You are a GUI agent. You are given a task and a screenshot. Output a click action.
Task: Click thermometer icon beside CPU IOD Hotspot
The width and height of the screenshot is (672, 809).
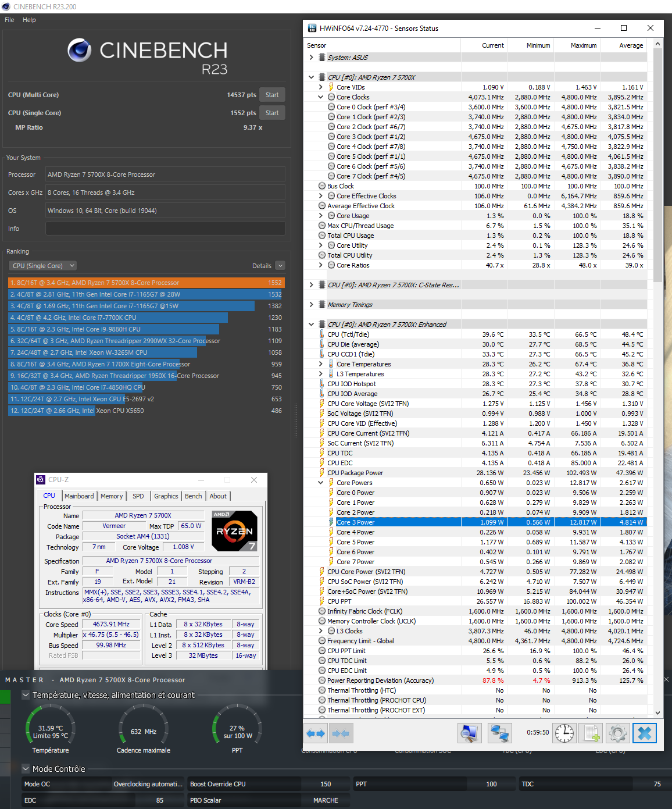[321, 384]
